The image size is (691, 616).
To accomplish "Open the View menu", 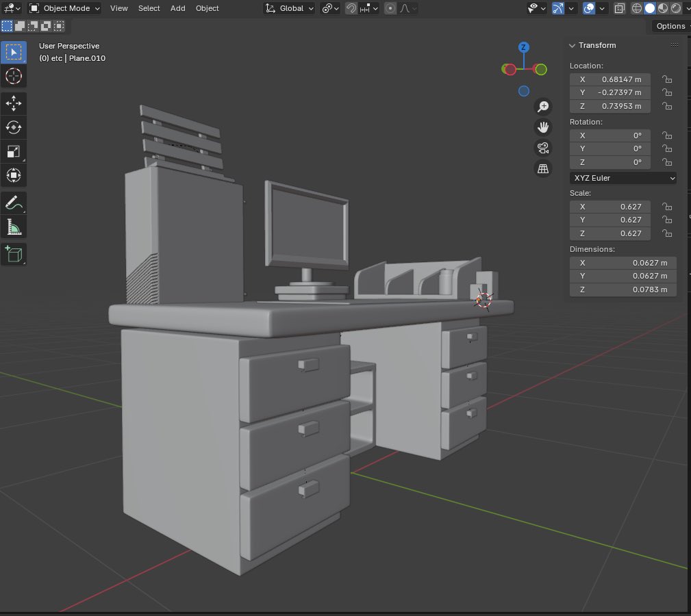I will pos(119,8).
